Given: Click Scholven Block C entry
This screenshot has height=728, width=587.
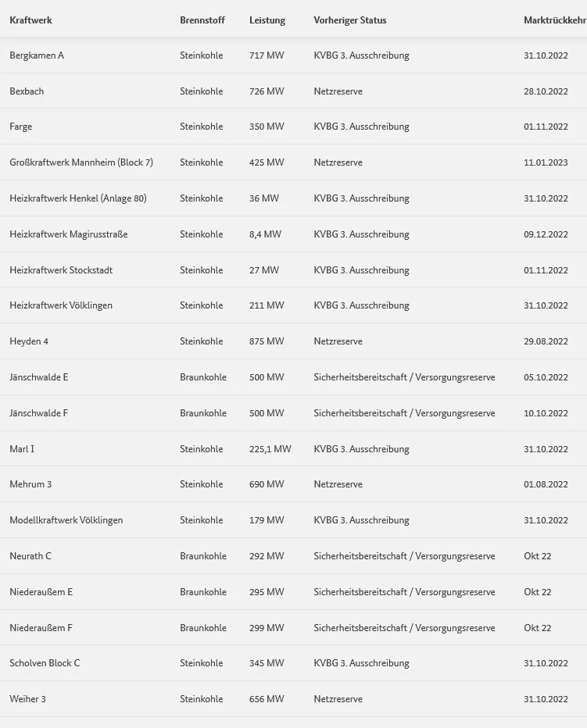Looking at the screenshot, I should [45, 663].
